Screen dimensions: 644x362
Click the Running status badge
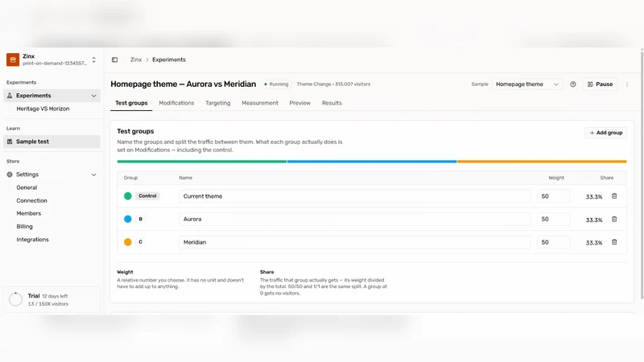276,84
